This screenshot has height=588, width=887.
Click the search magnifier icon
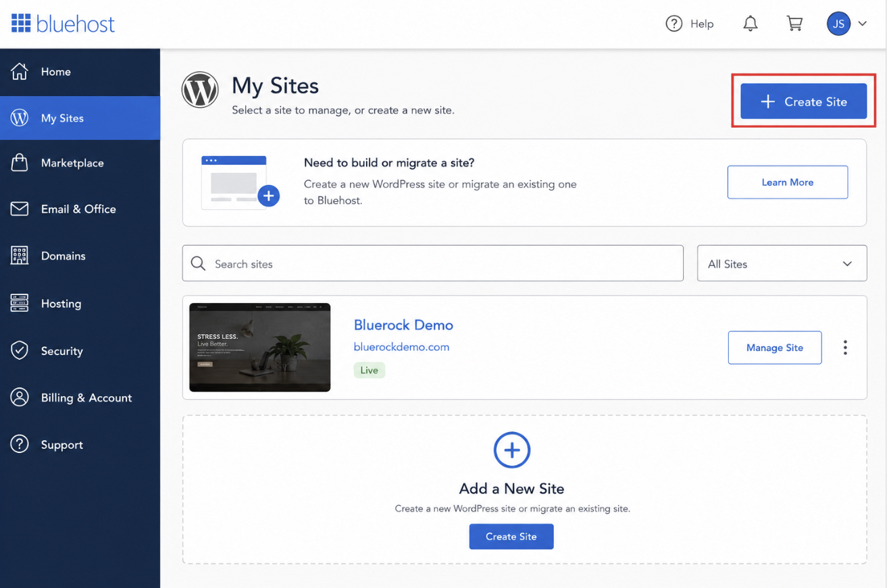198,263
